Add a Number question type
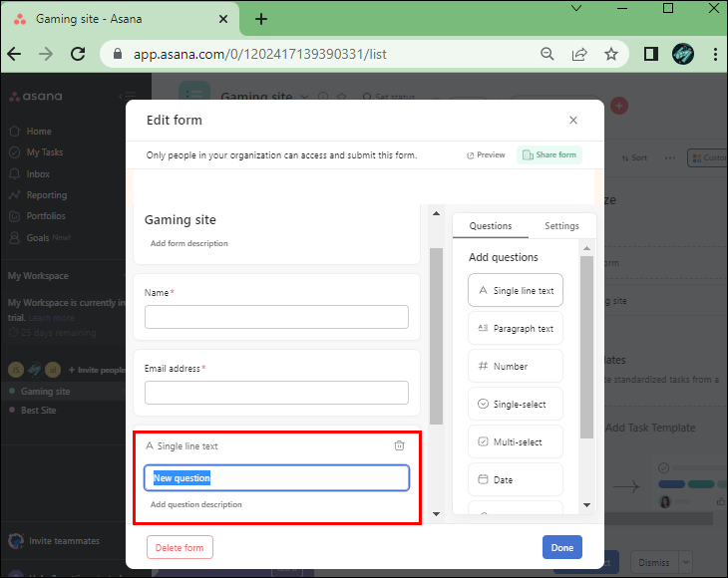This screenshot has height=578, width=728. (515, 366)
